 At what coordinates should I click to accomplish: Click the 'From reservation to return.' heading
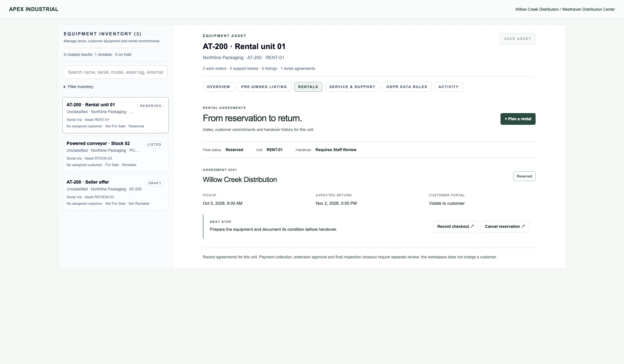(x=253, y=118)
